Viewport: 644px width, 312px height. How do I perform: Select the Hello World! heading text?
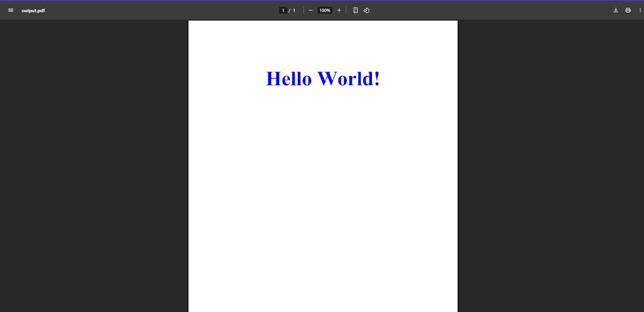(x=323, y=78)
